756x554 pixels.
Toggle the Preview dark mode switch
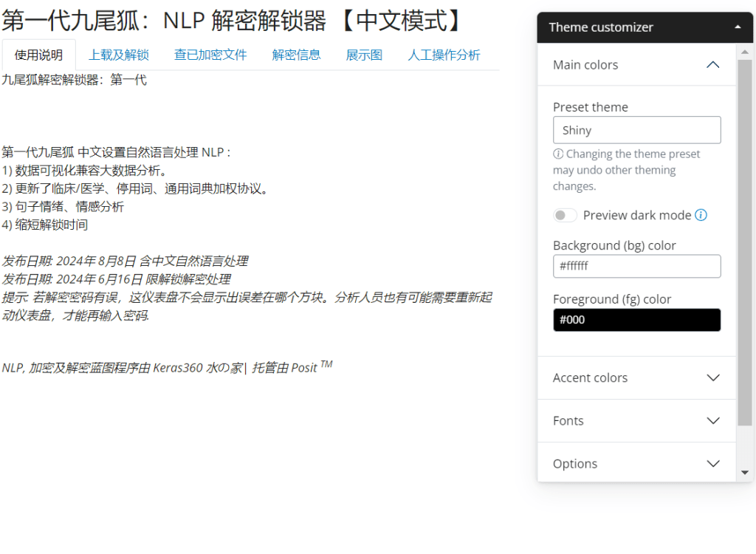click(566, 215)
